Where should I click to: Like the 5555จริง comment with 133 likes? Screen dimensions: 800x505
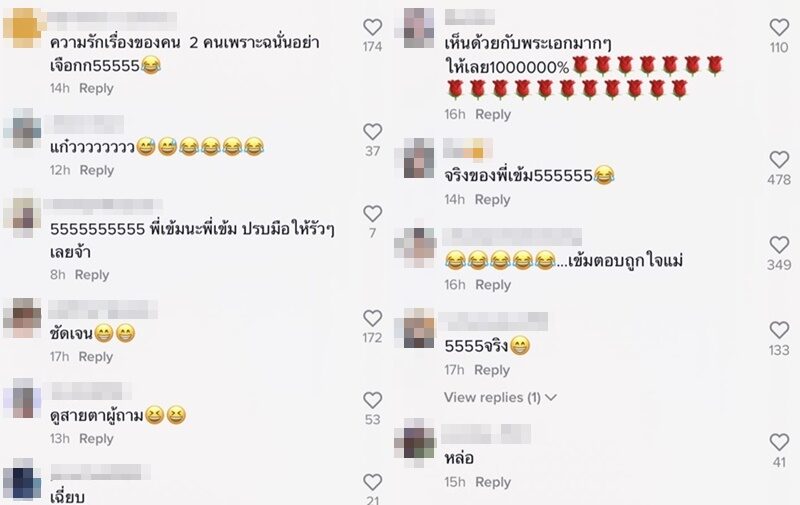(x=779, y=330)
